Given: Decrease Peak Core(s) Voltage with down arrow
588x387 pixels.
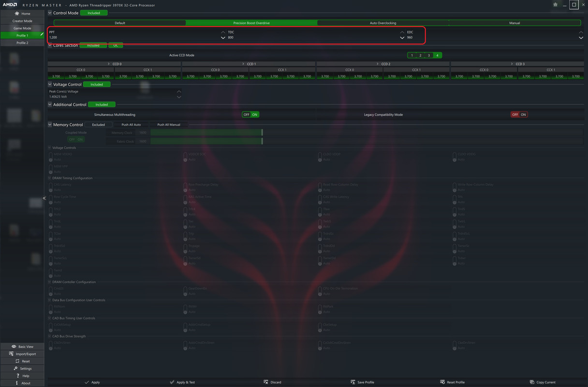Looking at the screenshot, I should tap(179, 97).
